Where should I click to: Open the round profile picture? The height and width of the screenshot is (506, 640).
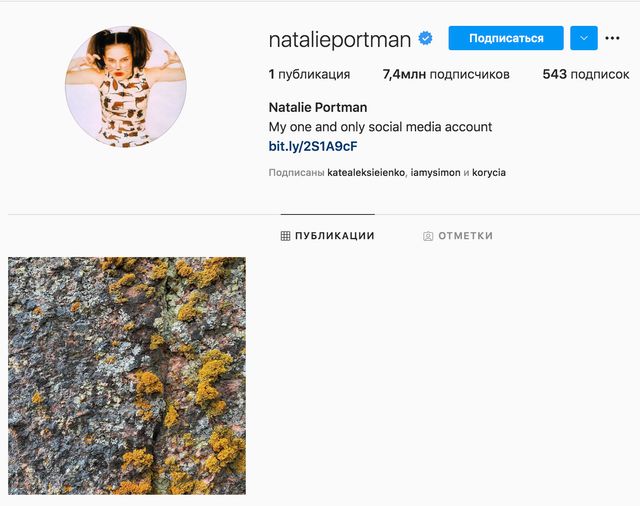126,87
